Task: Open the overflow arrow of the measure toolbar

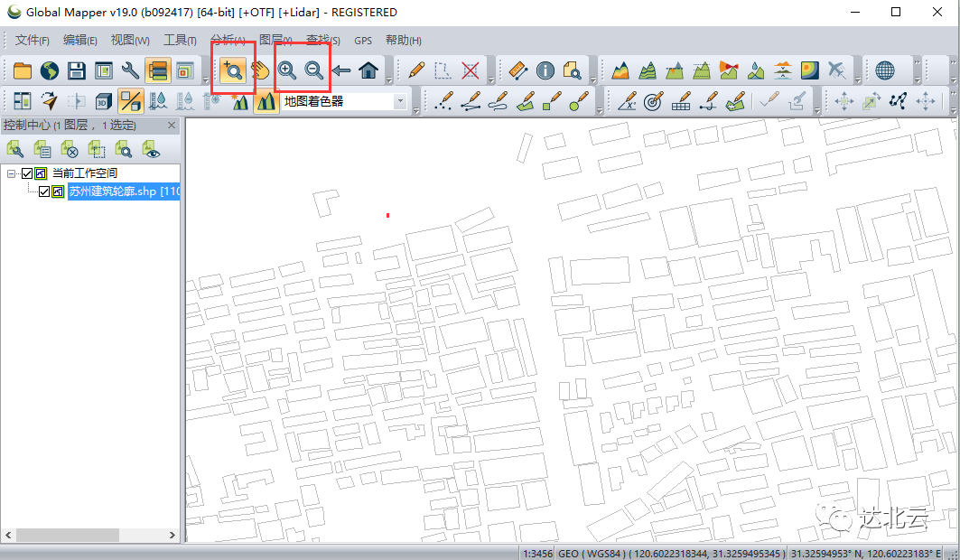Action: tap(592, 79)
